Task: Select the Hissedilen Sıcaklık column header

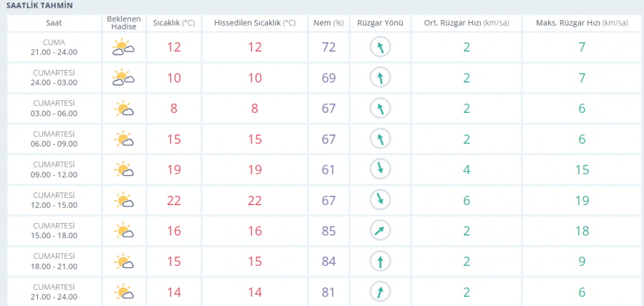Action: (255, 23)
